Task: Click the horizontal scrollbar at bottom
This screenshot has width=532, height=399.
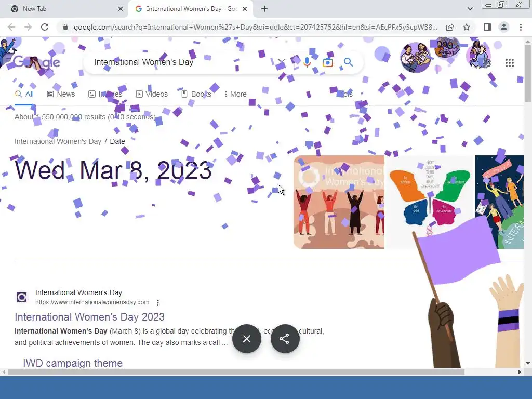Action: pyautogui.click(x=236, y=372)
